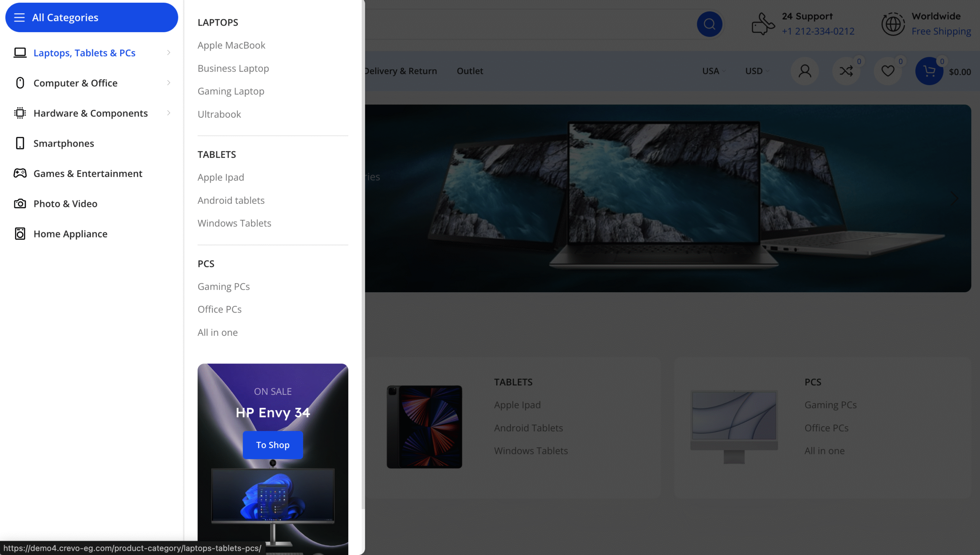The image size is (980, 555).
Task: Click the blue search magnifier icon
Action: coord(709,24)
